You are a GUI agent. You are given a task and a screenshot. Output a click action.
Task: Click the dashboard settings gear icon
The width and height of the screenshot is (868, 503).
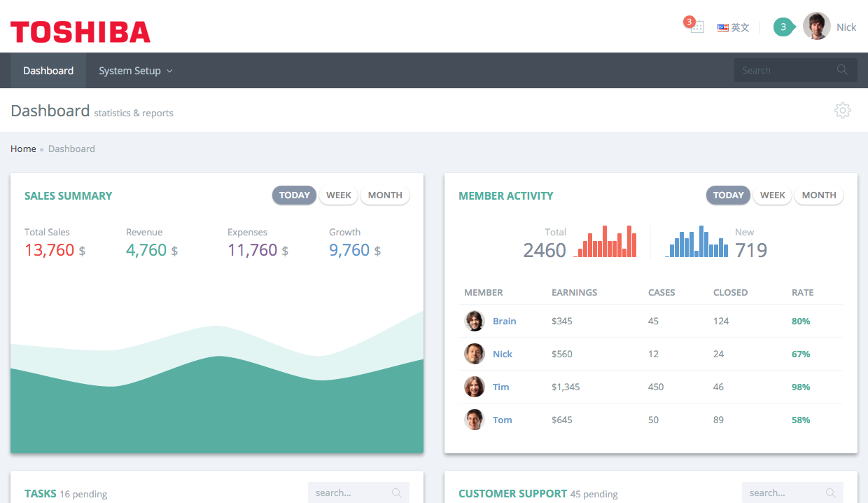[842, 110]
